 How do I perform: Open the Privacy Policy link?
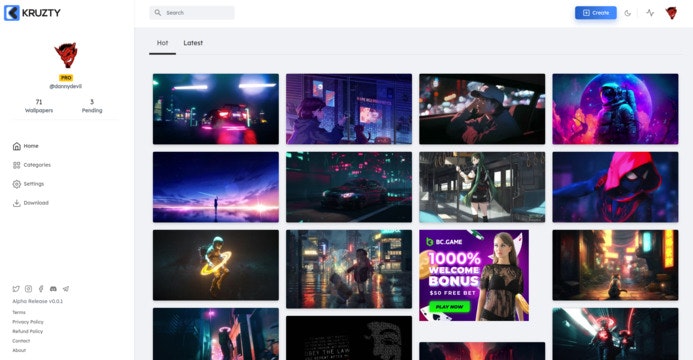(x=28, y=322)
